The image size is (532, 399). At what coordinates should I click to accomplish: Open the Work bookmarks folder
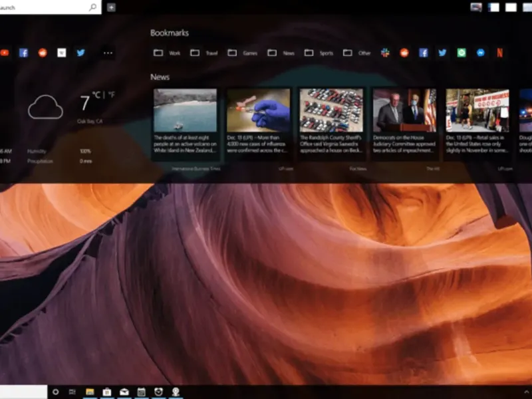click(x=167, y=53)
